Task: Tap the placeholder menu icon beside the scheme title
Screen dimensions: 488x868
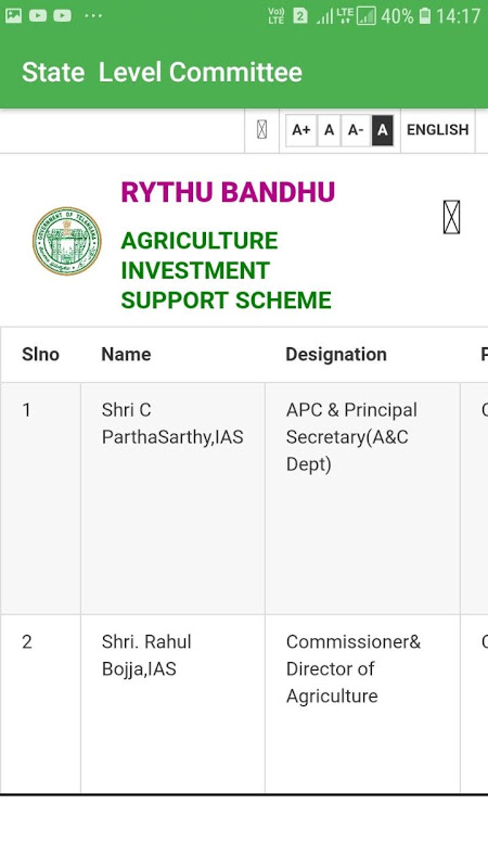Action: click(451, 217)
